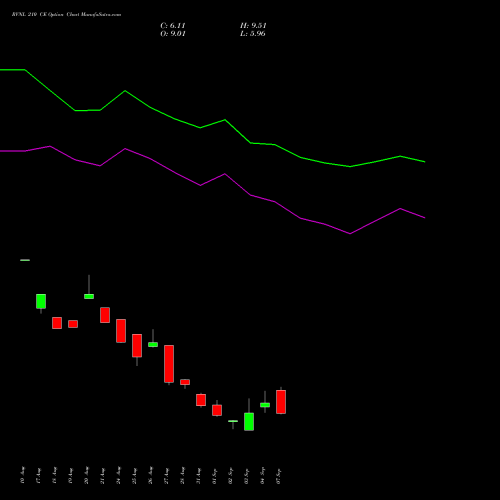Click the 17 Aug date label

(x=39, y=476)
